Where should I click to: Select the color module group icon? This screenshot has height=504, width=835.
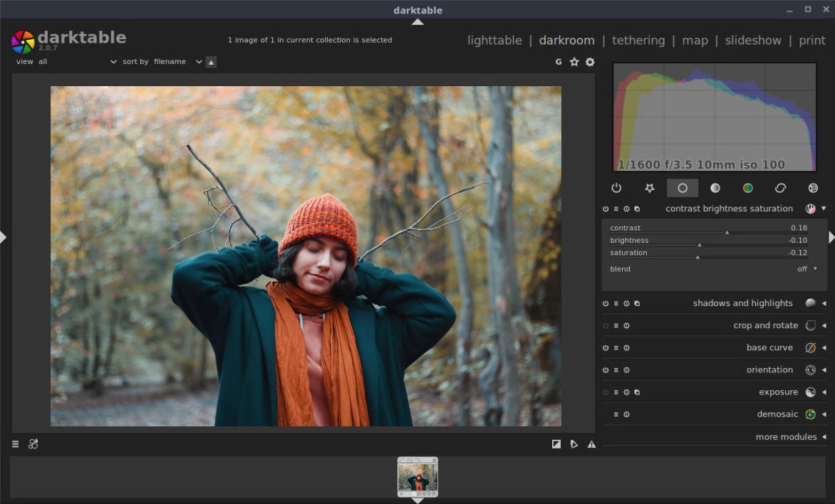747,188
